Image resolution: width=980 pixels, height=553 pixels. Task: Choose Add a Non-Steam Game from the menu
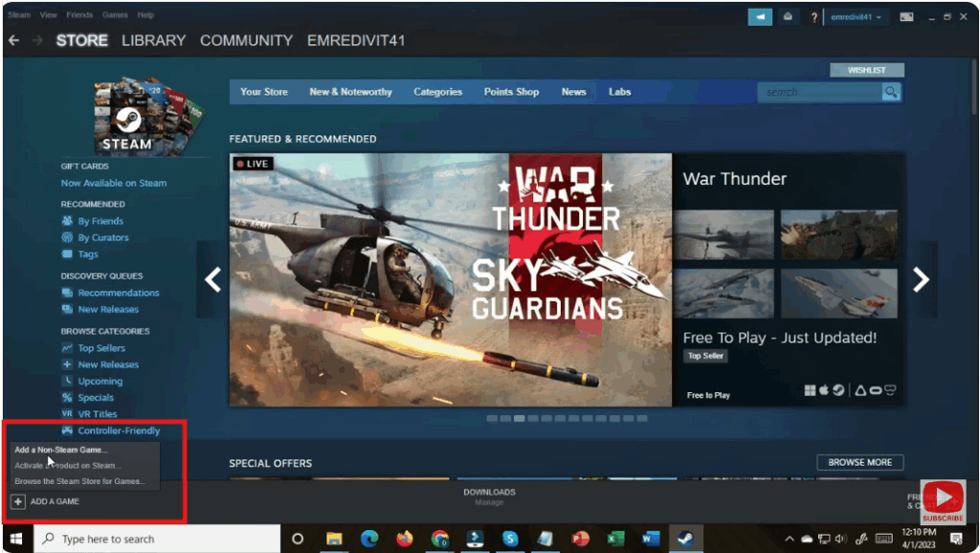click(x=59, y=449)
